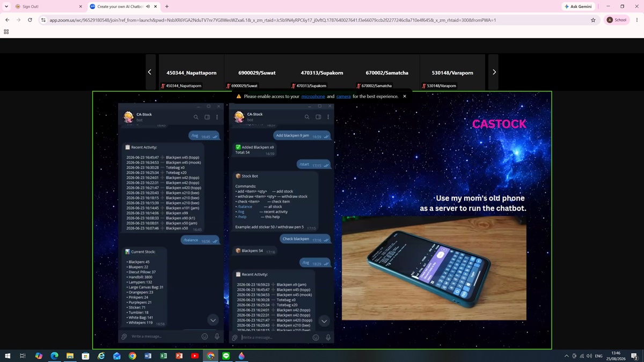This screenshot has width=644, height=362.
Task: Click the browser address bar URL
Action: pyautogui.click(x=273, y=20)
